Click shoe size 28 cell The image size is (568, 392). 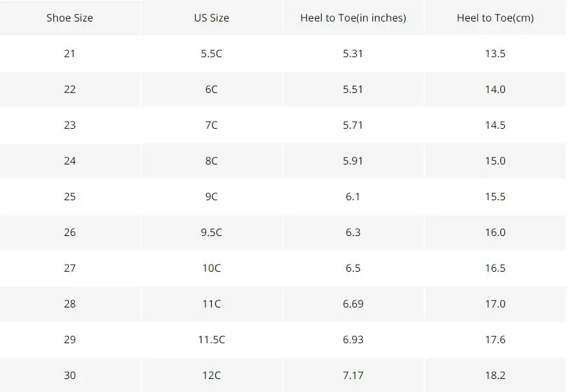[70, 304]
